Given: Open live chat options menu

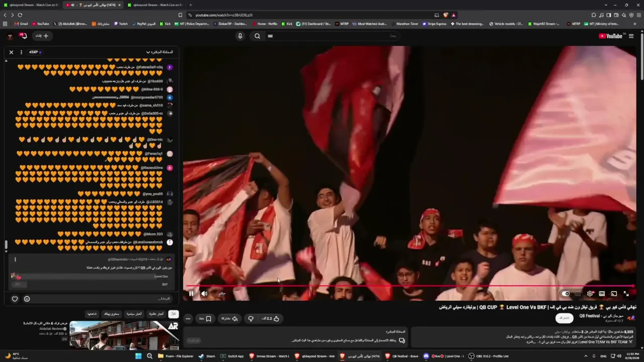Looking at the screenshot, I should click(21, 52).
